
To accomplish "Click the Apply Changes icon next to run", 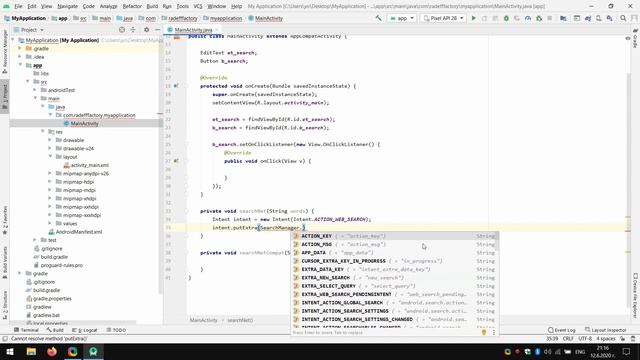I will point(484,18).
